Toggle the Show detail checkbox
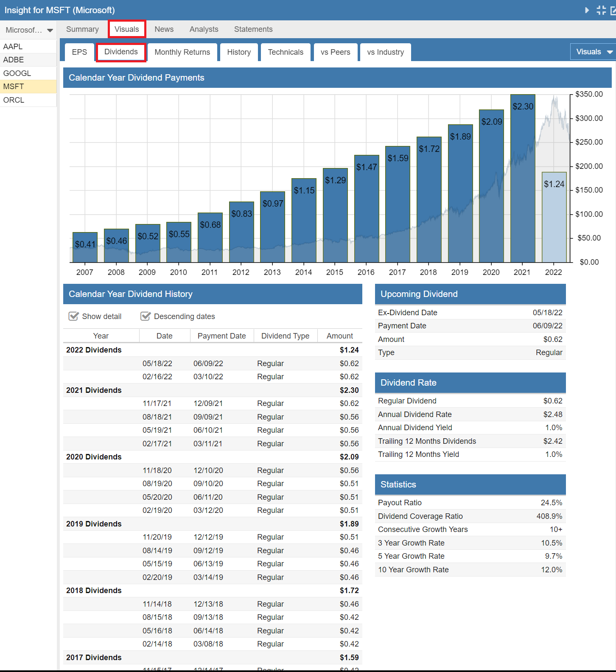616x672 pixels. (74, 316)
